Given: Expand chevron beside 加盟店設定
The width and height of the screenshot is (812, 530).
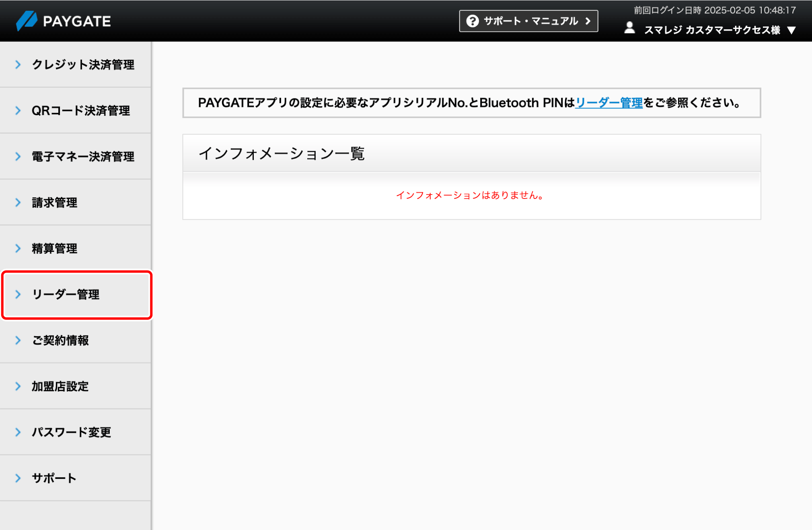Looking at the screenshot, I should tap(18, 386).
